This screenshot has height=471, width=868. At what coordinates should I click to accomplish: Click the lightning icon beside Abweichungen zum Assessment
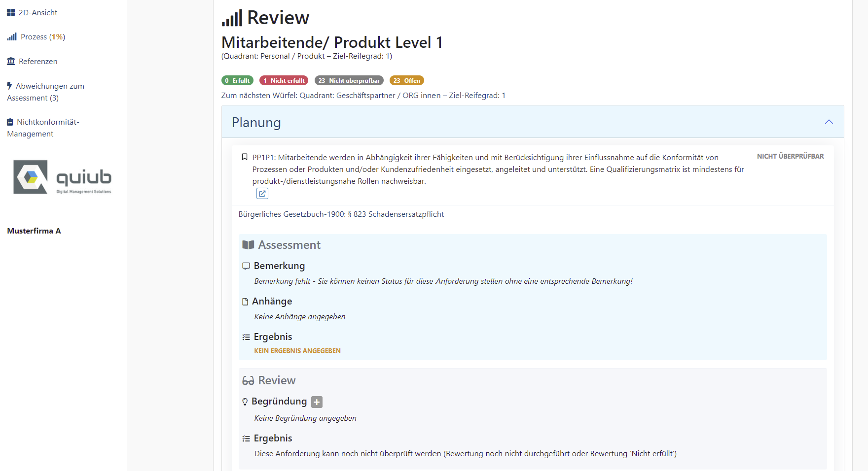(9, 85)
